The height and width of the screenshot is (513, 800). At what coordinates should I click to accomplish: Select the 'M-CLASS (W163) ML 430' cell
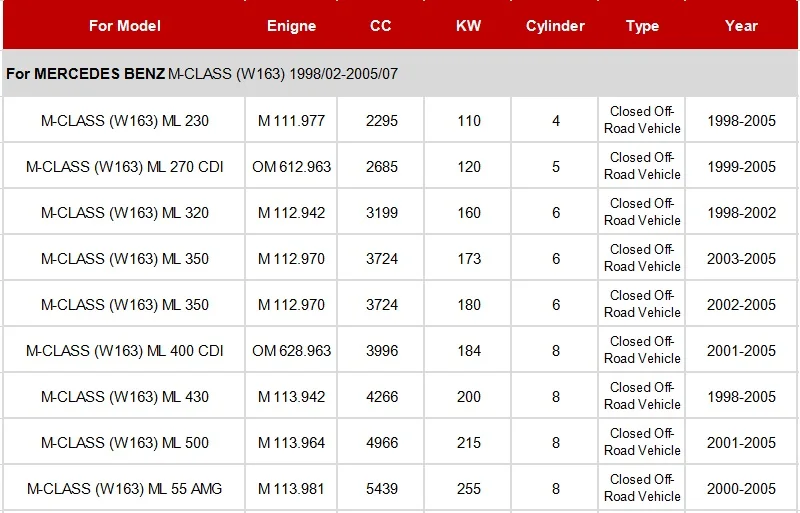coord(124,397)
